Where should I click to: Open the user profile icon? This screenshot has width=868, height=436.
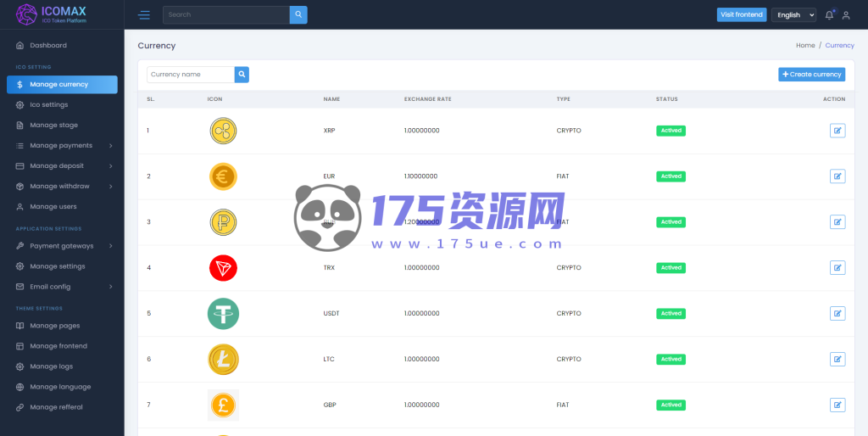pyautogui.click(x=846, y=15)
